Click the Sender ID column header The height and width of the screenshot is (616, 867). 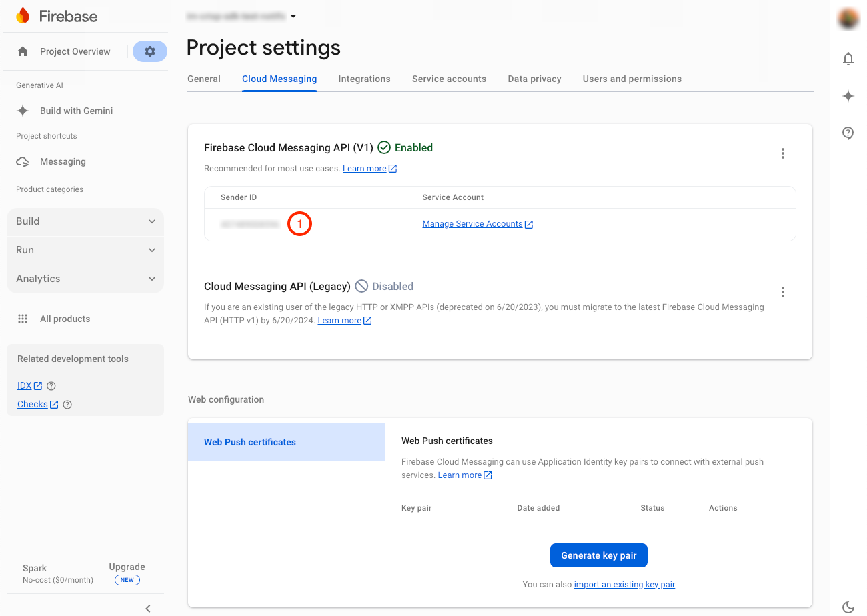click(x=239, y=197)
